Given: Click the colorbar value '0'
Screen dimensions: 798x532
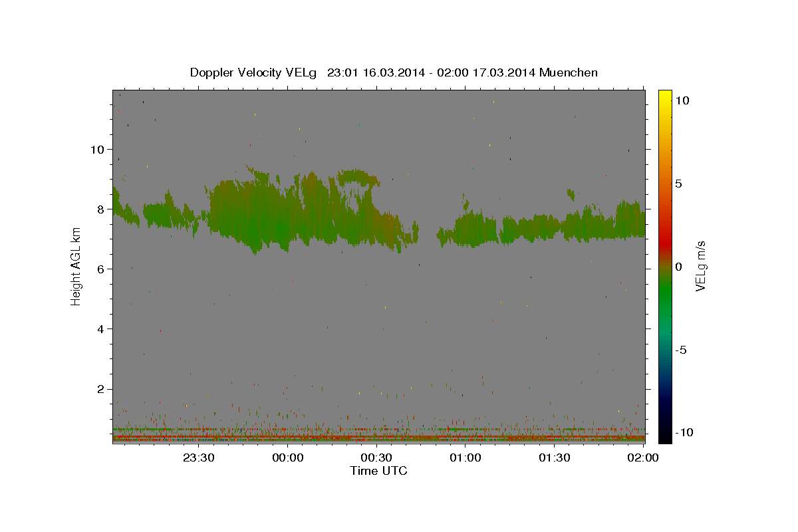Looking at the screenshot, I should click(678, 267).
